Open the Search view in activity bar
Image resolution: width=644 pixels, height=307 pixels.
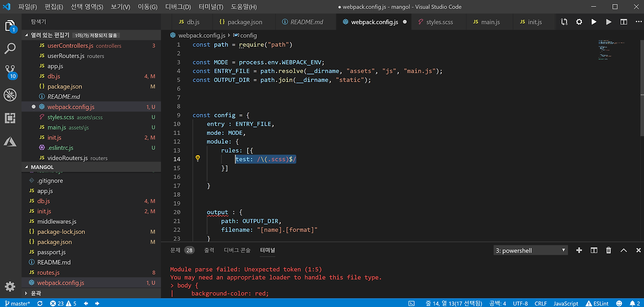[x=10, y=49]
